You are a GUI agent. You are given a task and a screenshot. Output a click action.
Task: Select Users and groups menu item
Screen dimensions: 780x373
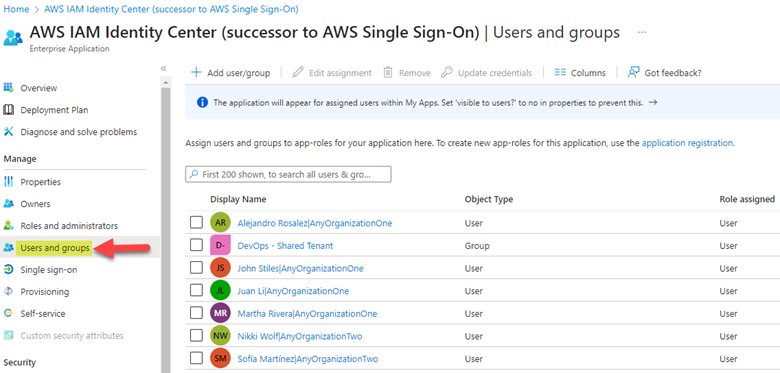tap(55, 248)
